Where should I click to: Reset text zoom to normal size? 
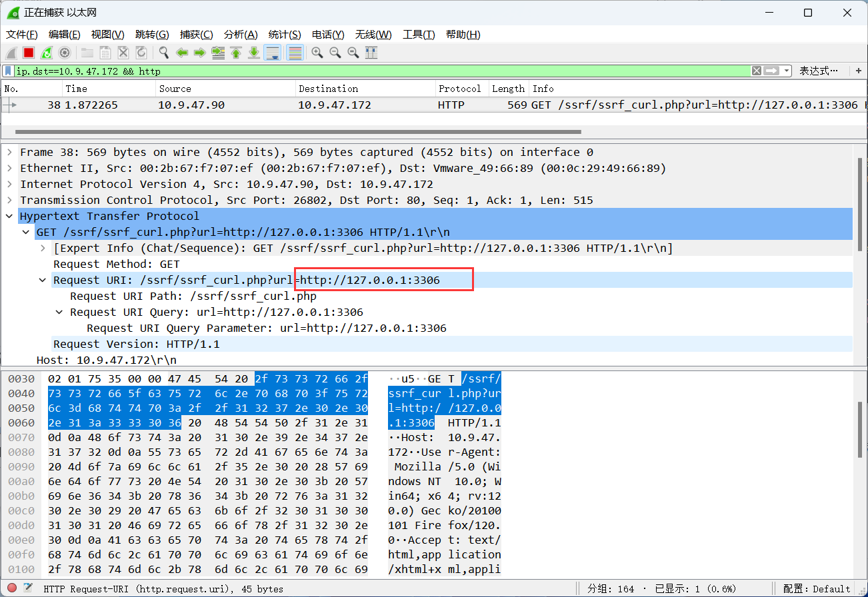tap(353, 53)
